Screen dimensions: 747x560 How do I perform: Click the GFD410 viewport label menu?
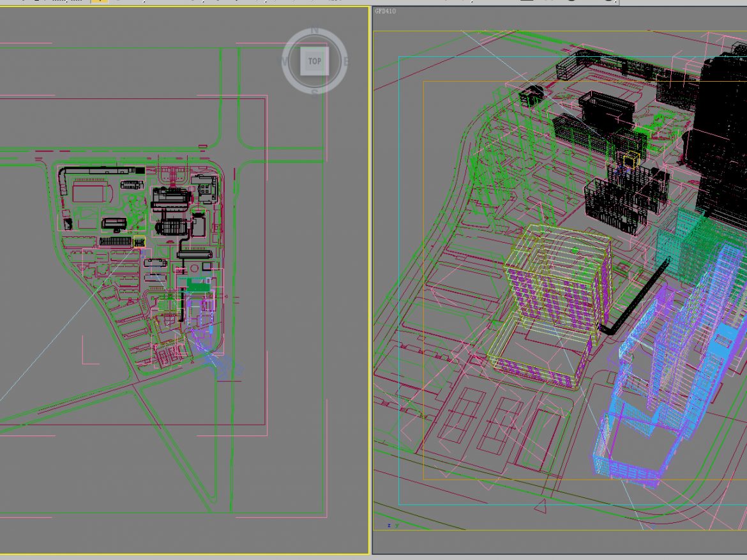[x=384, y=11]
